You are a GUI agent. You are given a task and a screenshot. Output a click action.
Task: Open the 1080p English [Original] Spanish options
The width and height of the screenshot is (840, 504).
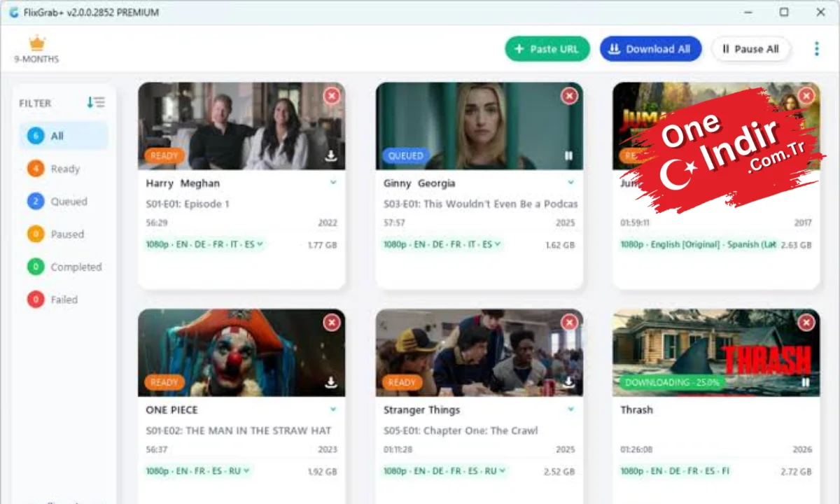pos(698,244)
